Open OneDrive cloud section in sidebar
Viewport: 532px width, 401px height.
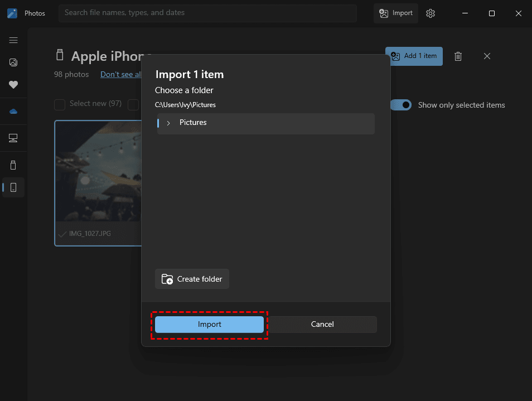pyautogui.click(x=13, y=112)
